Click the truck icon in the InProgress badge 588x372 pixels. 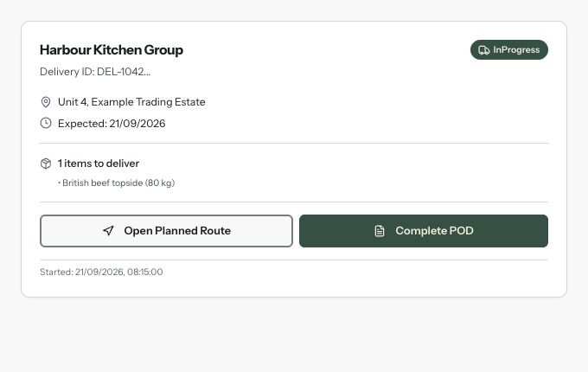[483, 50]
